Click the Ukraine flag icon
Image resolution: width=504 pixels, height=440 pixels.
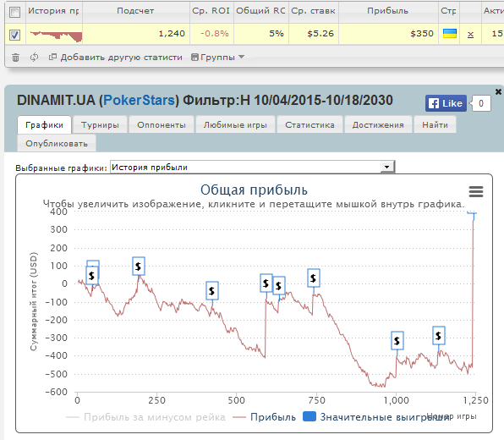tap(450, 33)
